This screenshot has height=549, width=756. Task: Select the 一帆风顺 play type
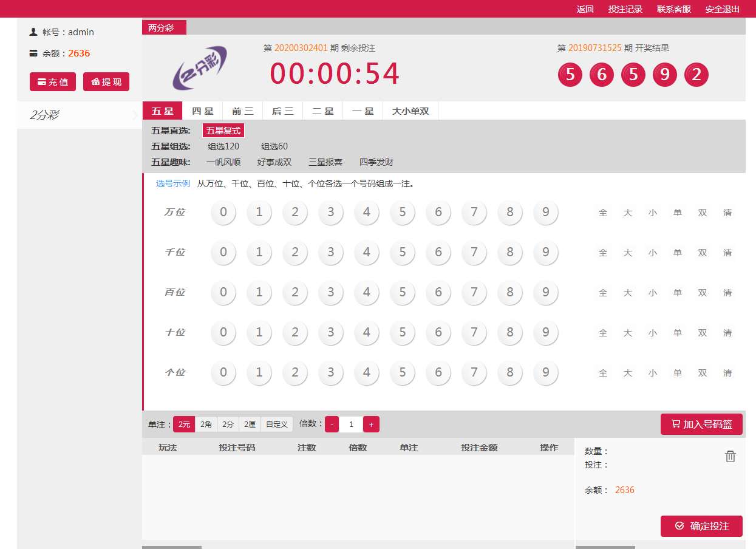(223, 162)
